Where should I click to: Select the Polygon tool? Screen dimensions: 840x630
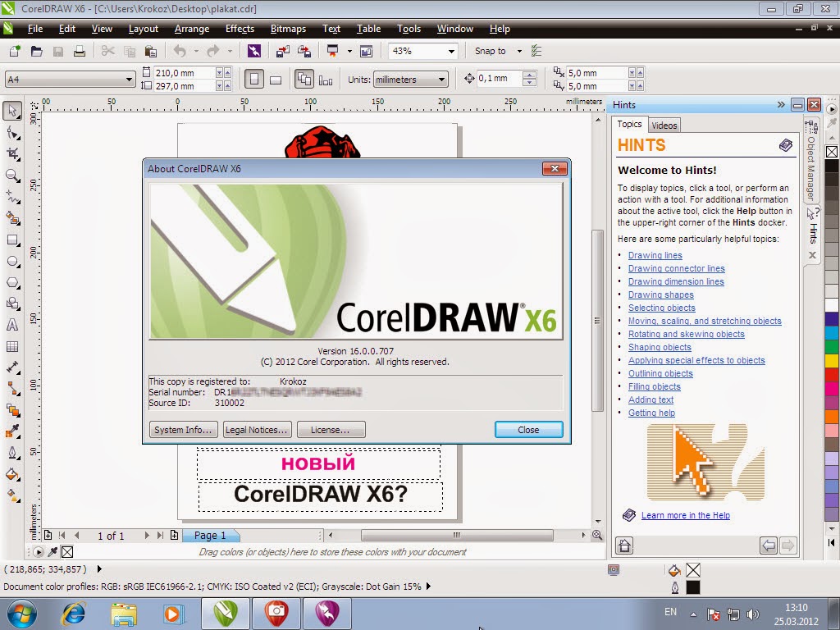coord(12,282)
